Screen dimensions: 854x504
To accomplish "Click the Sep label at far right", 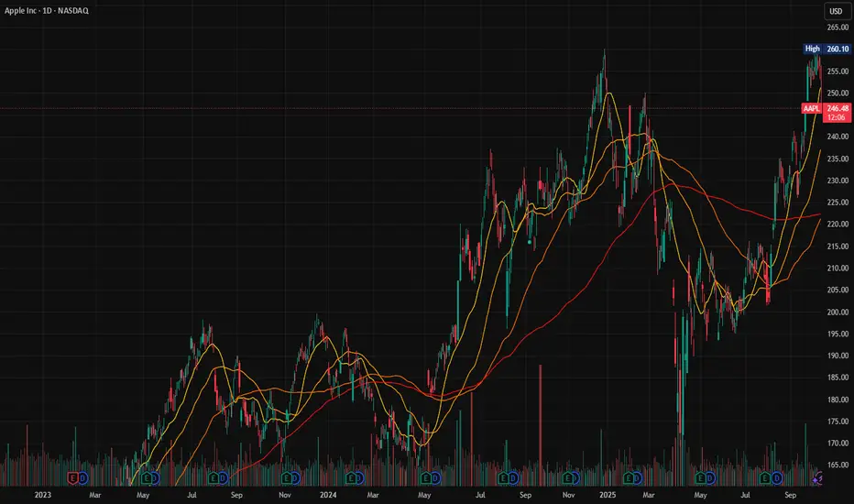I will pyautogui.click(x=790, y=495).
